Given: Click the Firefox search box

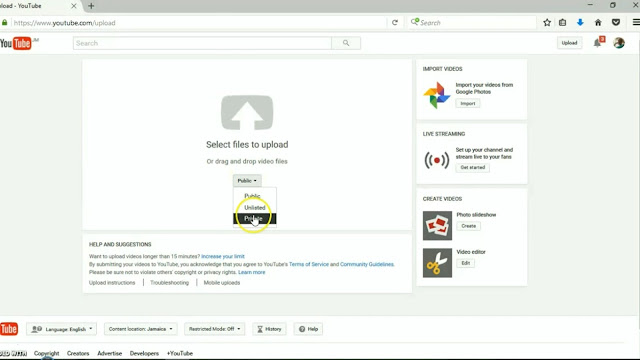Looking at the screenshot, I should [x=473, y=23].
